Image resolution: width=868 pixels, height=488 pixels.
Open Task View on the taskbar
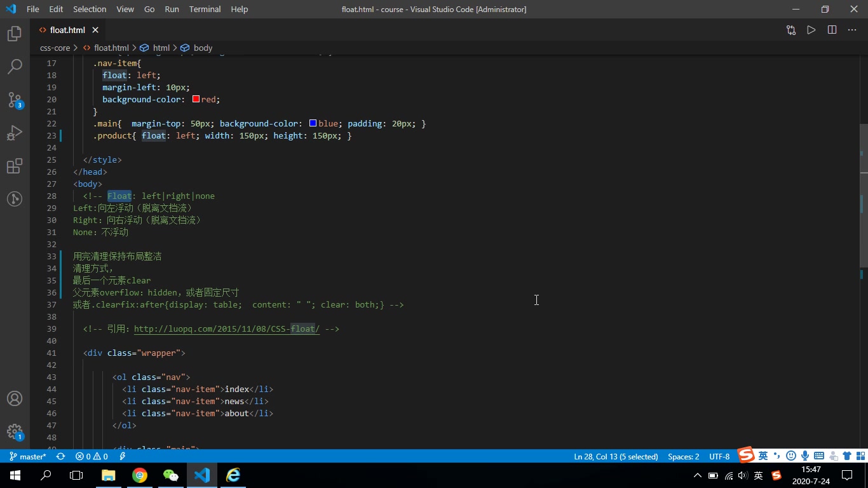tap(76, 475)
